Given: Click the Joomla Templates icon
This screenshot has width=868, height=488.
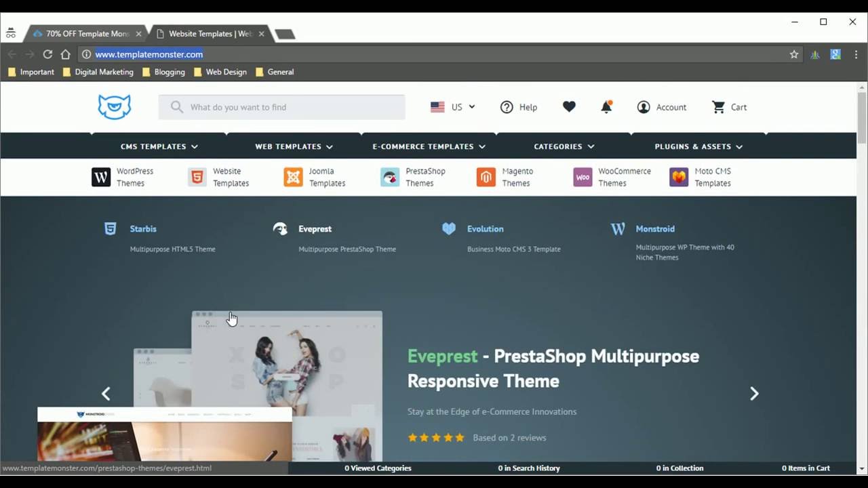Looking at the screenshot, I should tap(294, 178).
